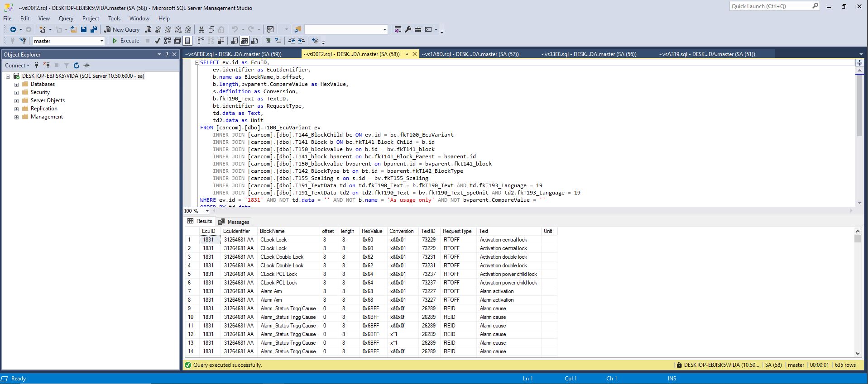This screenshot has width=868, height=384.
Task: Collapse the SELECT statement outline in editor
Action: (197, 62)
